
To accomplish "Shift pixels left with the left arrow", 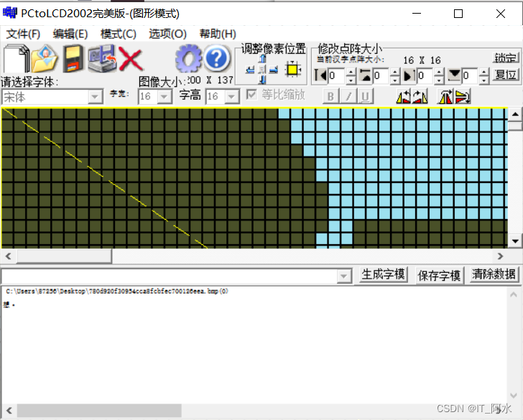I will tap(250, 70).
